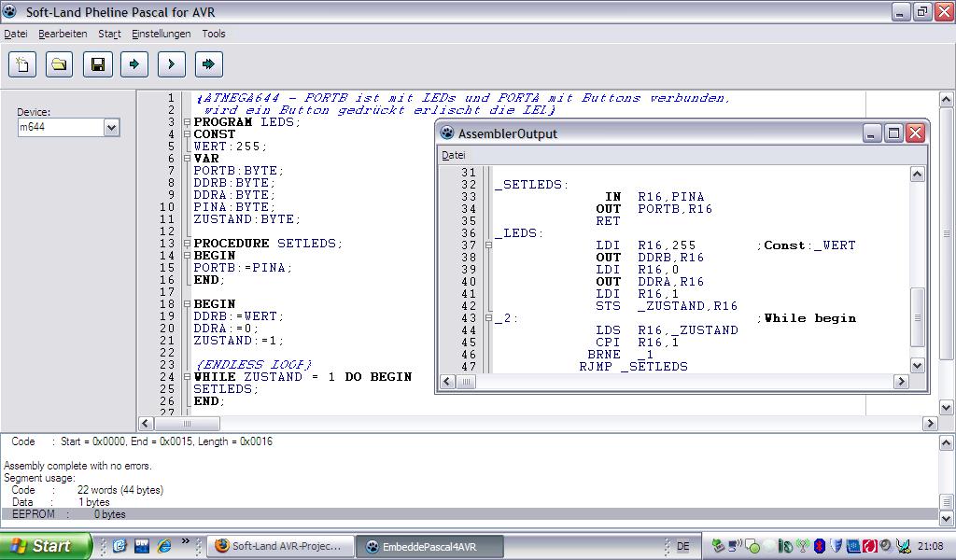The height and width of the screenshot is (560, 956).
Task: Open the Device dropdown showing m644
Action: pyautogui.click(x=111, y=127)
